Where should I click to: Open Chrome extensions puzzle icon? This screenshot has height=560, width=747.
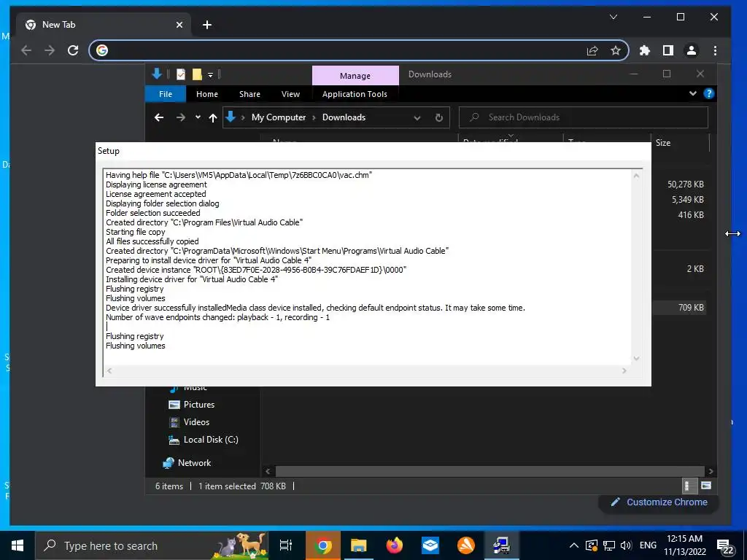click(645, 50)
